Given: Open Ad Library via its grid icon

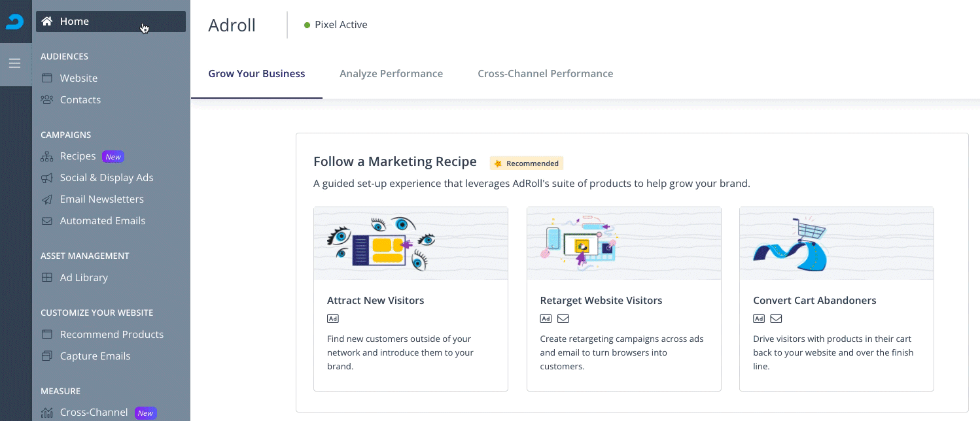Looking at the screenshot, I should [47, 277].
